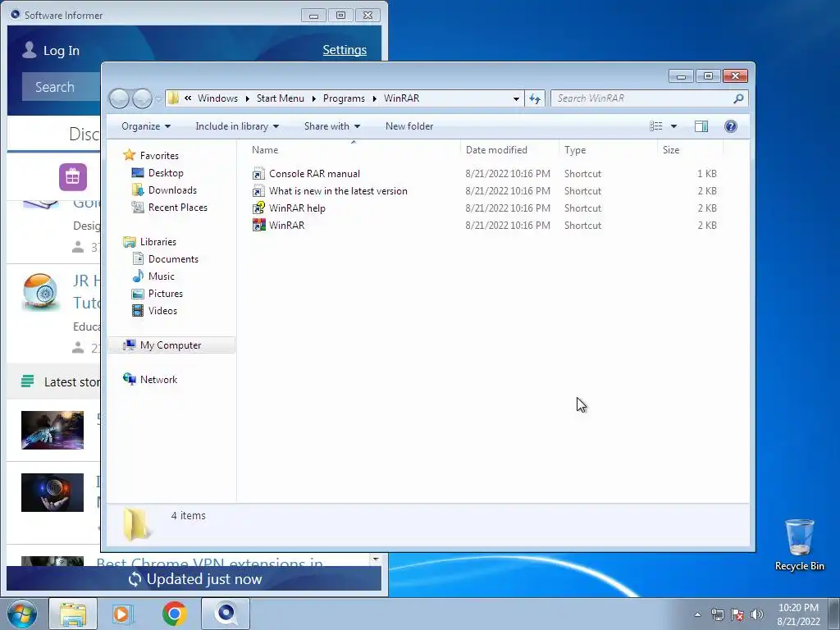
Task: Click the Back navigation arrow in Explorer
Action: click(119, 98)
